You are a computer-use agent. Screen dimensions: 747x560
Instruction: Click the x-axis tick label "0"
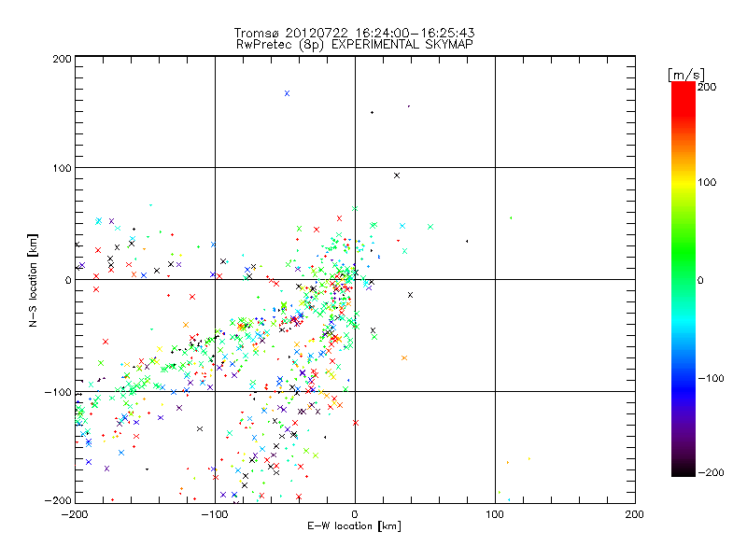click(355, 514)
